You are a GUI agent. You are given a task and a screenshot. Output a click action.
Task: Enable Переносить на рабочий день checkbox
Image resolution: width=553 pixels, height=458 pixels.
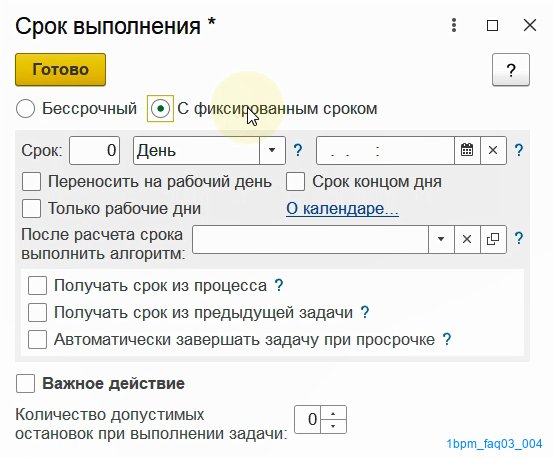click(x=31, y=182)
